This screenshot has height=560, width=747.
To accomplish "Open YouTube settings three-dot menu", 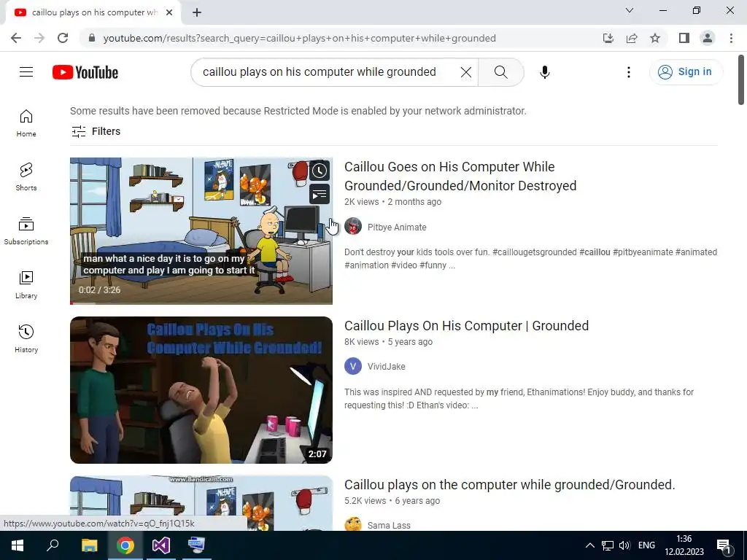I will (x=628, y=72).
